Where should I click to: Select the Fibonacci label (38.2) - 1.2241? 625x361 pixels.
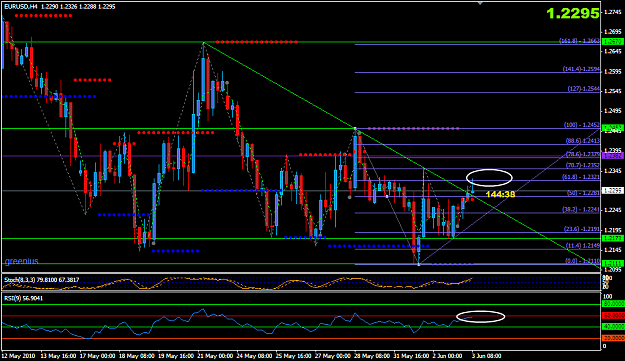pos(581,210)
